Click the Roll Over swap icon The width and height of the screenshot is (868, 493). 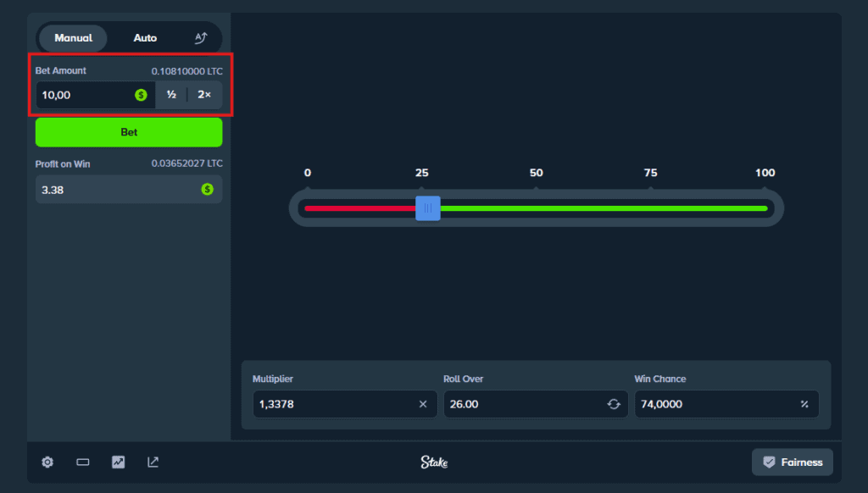pyautogui.click(x=614, y=404)
